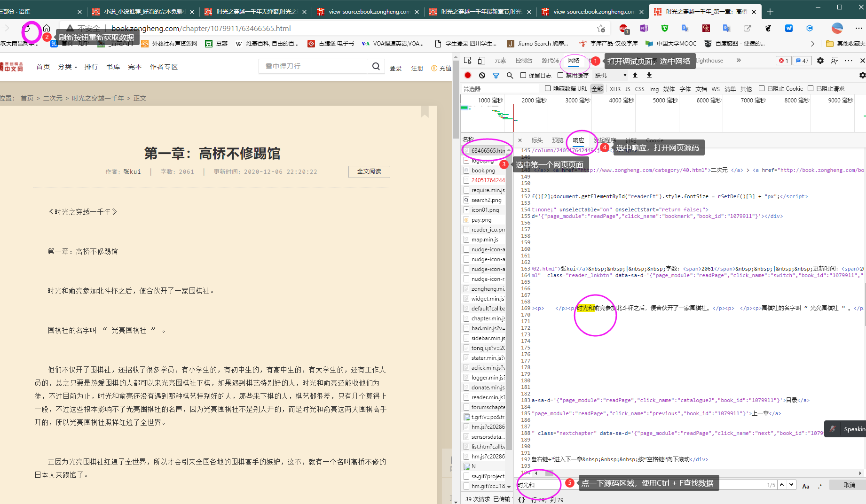Image resolution: width=866 pixels, height=504 pixels.
Task: Check the 已阻止请求 checkbox
Action: click(x=811, y=88)
